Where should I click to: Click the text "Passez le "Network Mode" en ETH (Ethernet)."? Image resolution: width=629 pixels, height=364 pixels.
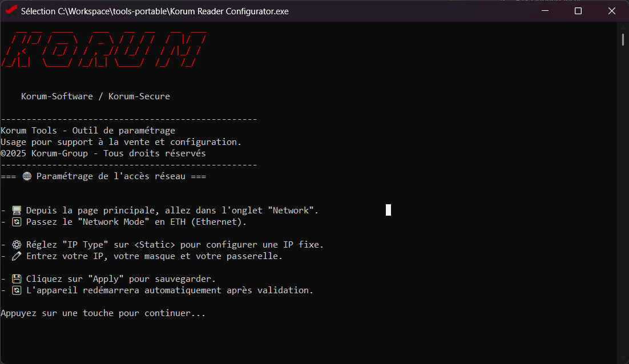(x=136, y=222)
